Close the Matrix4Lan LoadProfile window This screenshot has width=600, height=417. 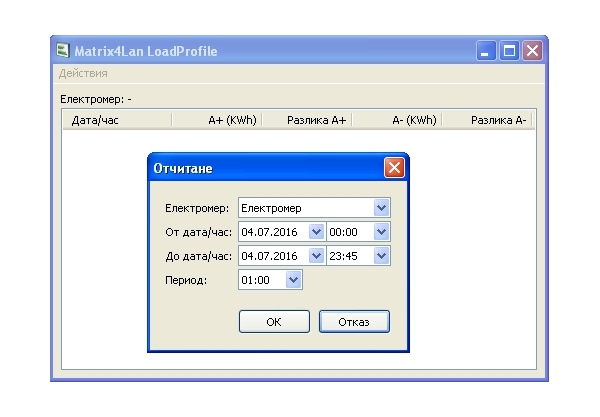(x=532, y=50)
